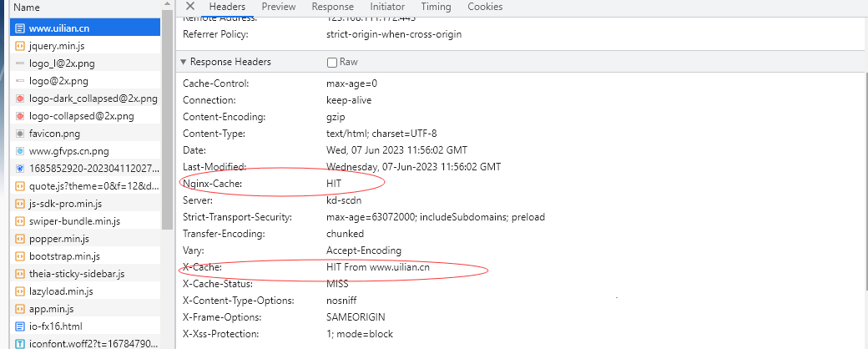Click the script icon beside swiper-bundle.min.js

tap(20, 221)
